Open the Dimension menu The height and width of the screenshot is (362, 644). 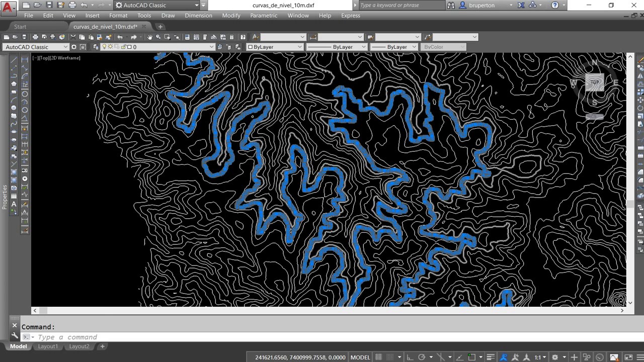(198, 16)
